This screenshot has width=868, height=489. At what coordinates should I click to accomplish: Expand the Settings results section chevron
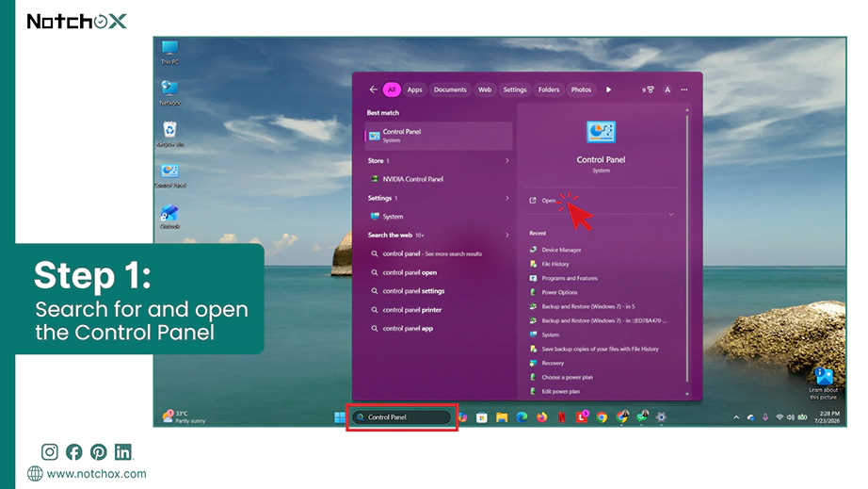pyautogui.click(x=507, y=198)
